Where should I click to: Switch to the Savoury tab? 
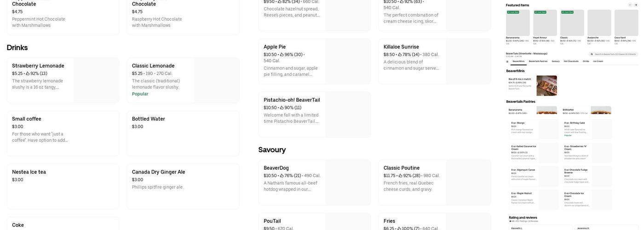556,61
